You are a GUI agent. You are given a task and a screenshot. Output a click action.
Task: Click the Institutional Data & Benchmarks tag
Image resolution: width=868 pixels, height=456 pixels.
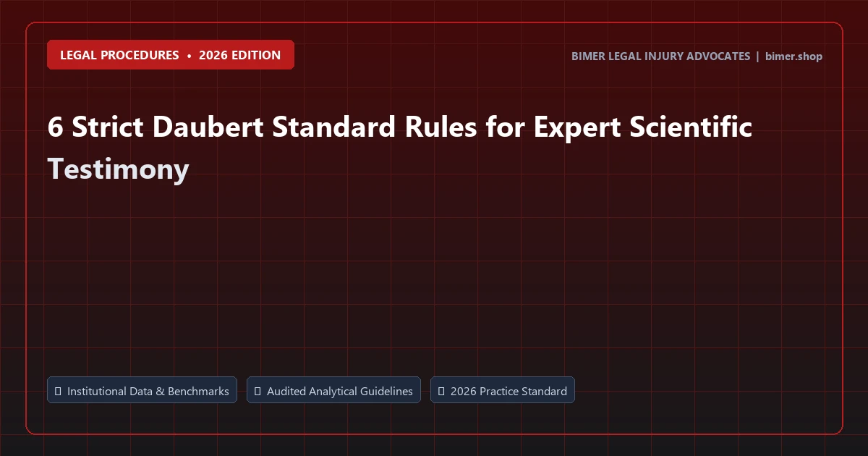click(x=142, y=390)
